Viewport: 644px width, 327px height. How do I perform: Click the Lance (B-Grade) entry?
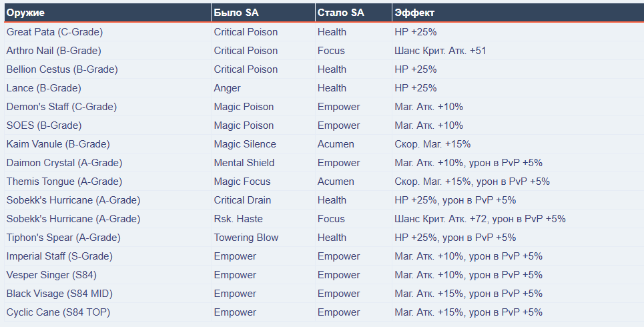(43, 88)
